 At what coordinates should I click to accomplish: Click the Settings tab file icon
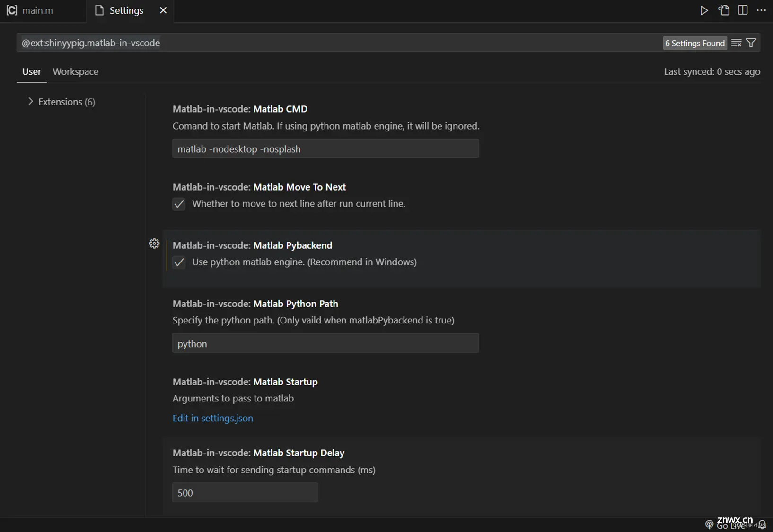(99, 10)
